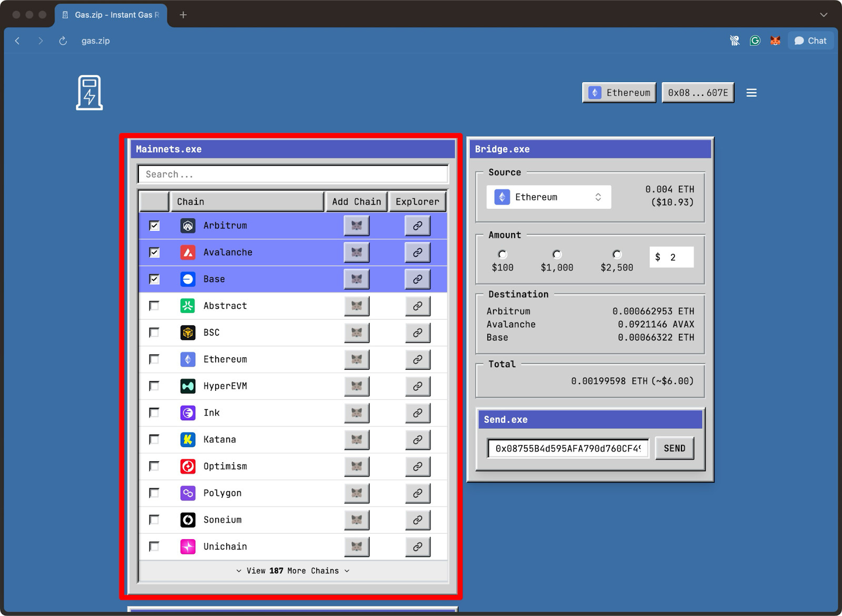Add Ink chain via MetaMask fox icon
The image size is (842, 616).
[357, 413]
